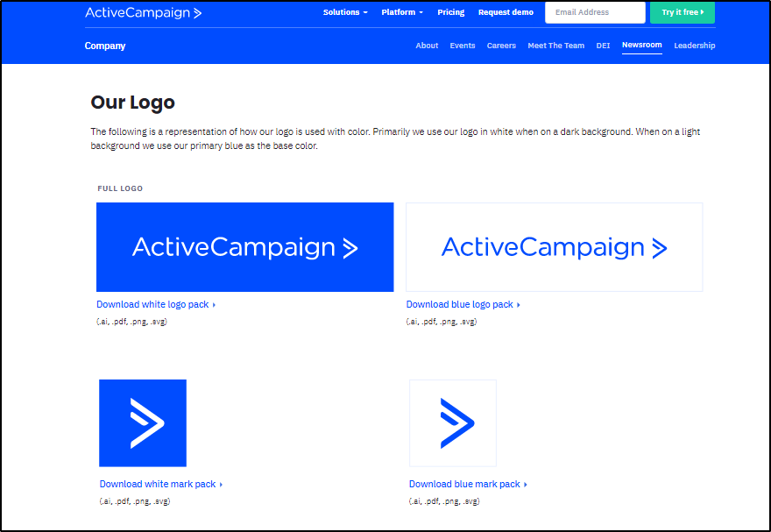The height and width of the screenshot is (532, 771).
Task: Switch to the Events tab
Action: point(463,46)
